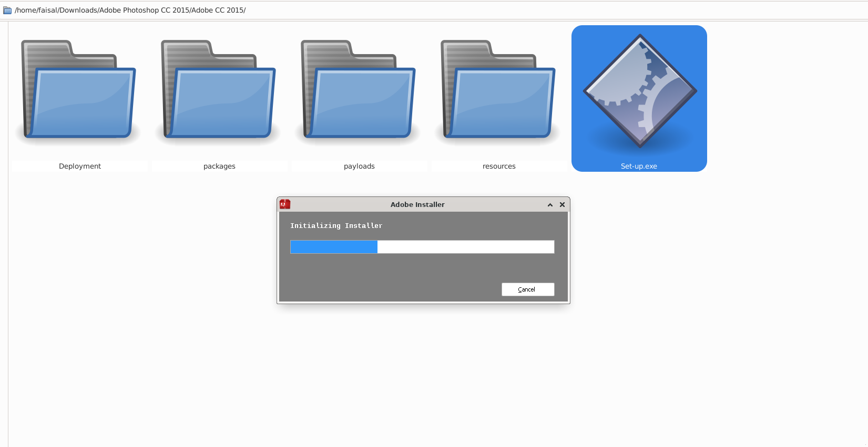Close the Adobe Installer dialog
868x447 pixels.
tap(562, 205)
